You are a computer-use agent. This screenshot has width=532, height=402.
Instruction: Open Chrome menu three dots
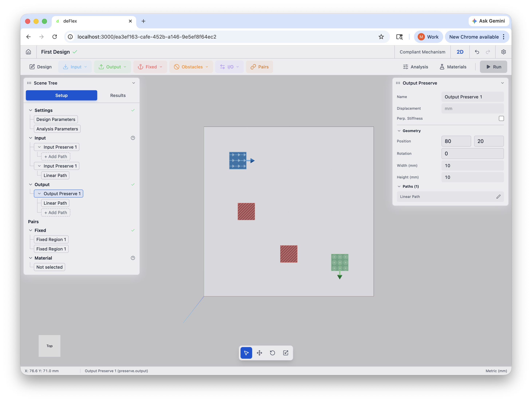coord(503,37)
